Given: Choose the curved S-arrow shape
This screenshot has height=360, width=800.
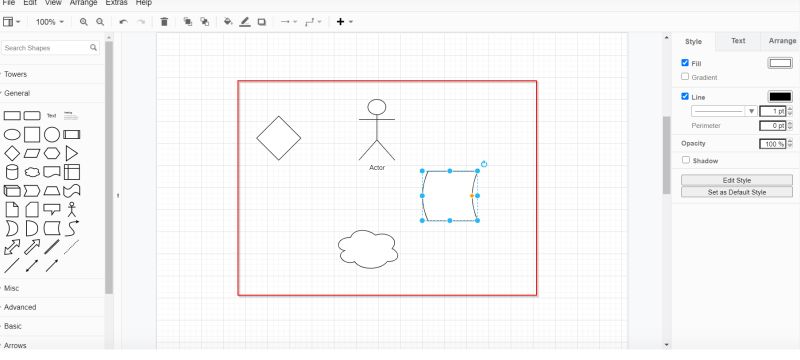Looking at the screenshot, I should 71,228.
